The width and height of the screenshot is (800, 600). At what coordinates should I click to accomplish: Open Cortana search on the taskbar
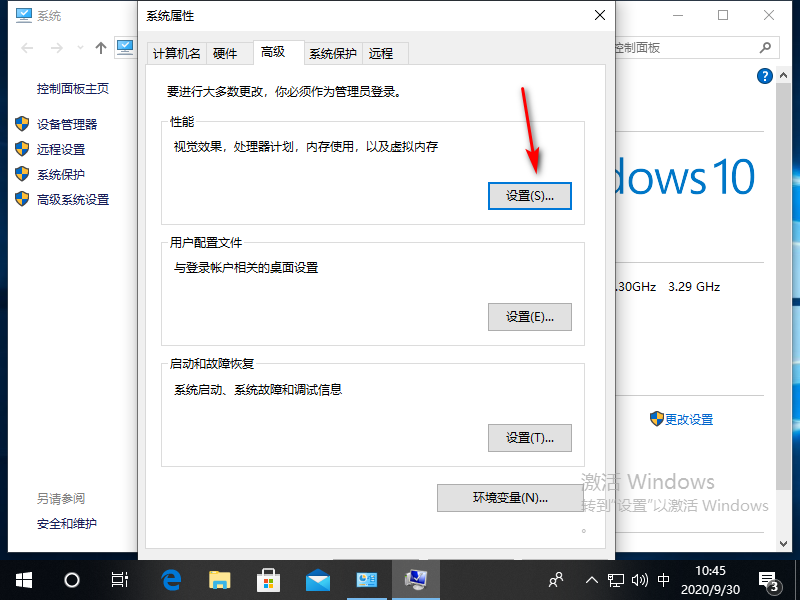pyautogui.click(x=70, y=579)
